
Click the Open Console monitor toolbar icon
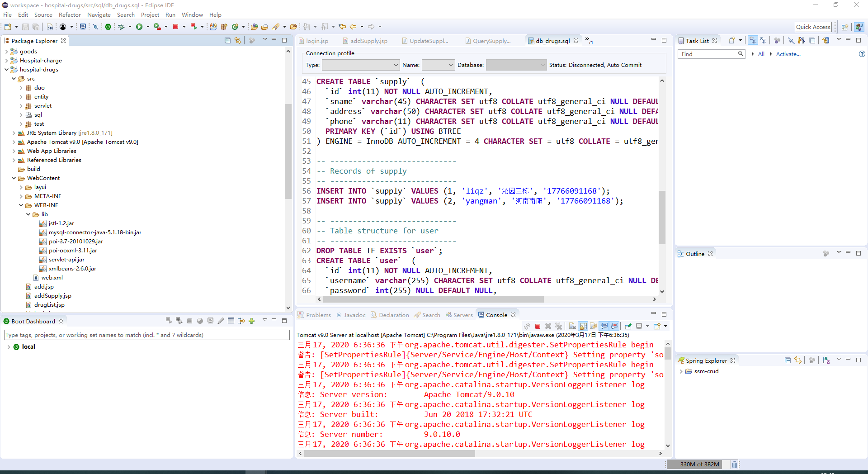click(x=83, y=27)
